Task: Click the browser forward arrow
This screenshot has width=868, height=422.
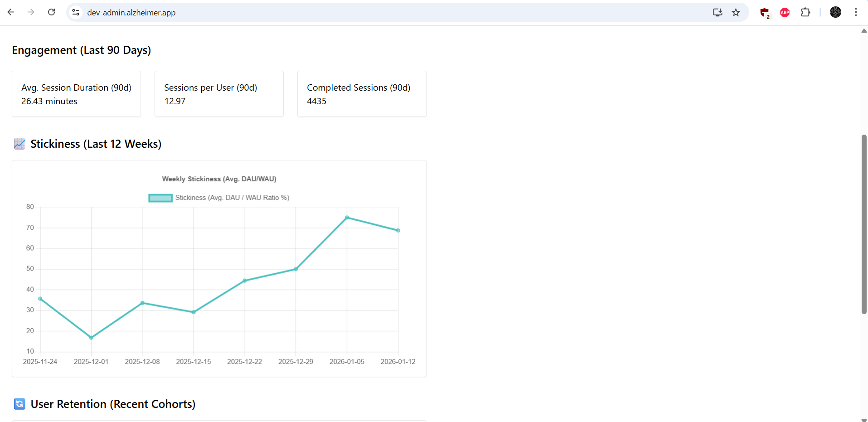Action: 31,12
